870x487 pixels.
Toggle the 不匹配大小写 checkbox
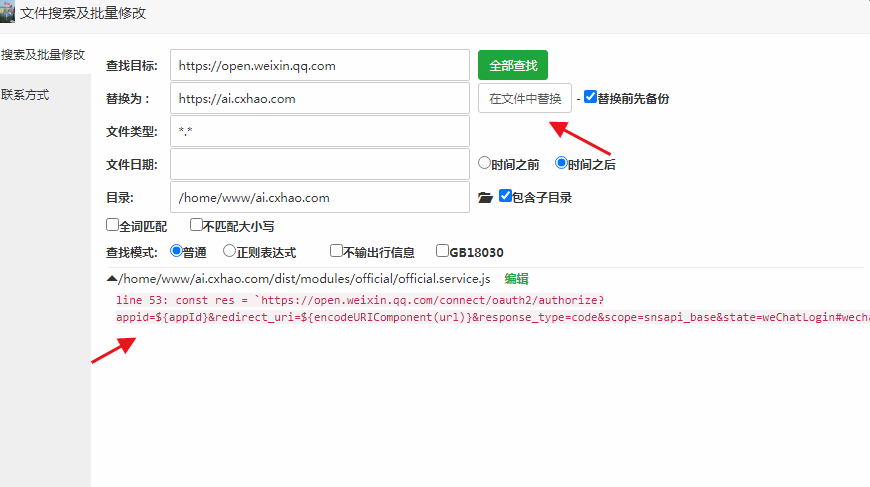197,225
